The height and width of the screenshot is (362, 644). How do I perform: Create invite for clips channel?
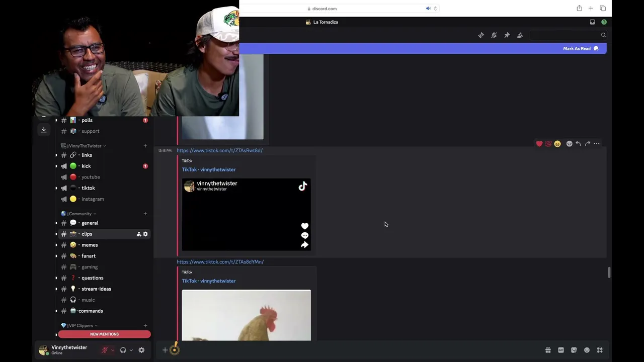[139, 234]
